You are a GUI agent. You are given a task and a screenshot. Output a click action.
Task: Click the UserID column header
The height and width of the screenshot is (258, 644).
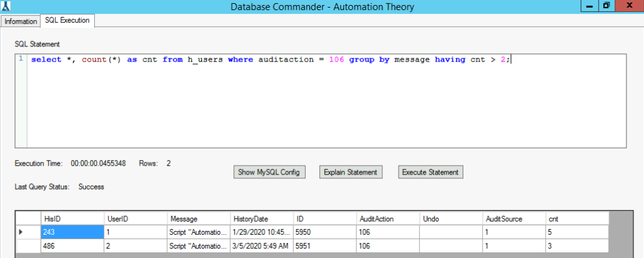(136, 219)
